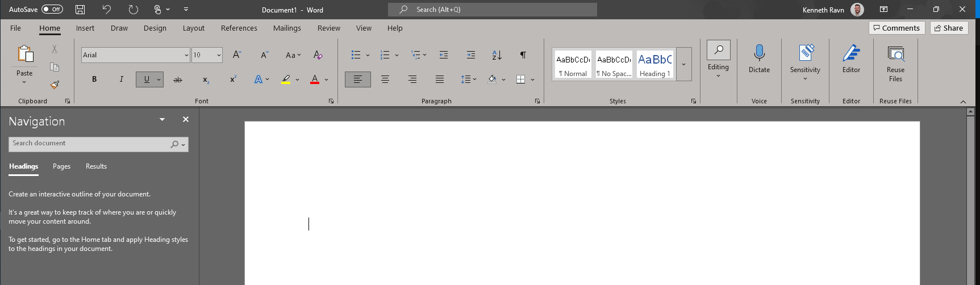Align paragraph text to the right

coord(412,79)
